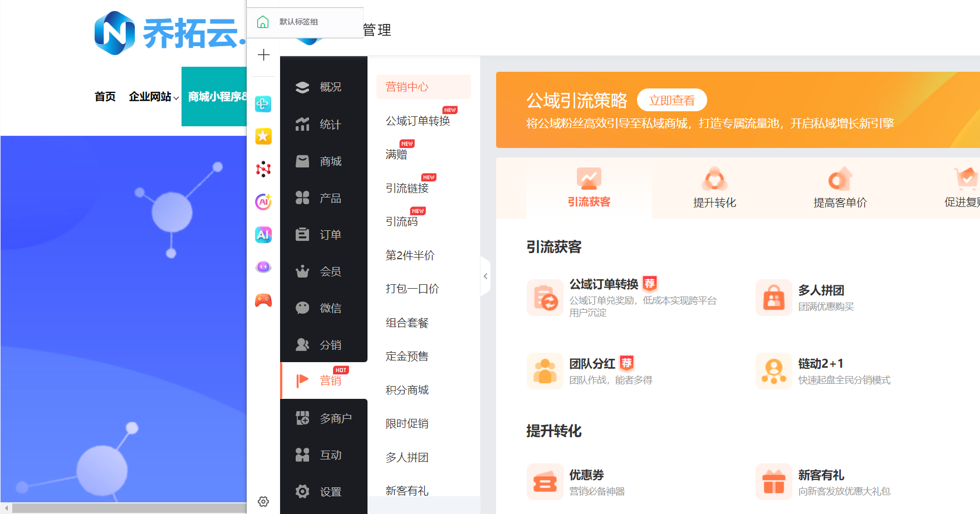The height and width of the screenshot is (514, 980).
Task: Open 引流码 in the submenu
Action: [401, 221]
